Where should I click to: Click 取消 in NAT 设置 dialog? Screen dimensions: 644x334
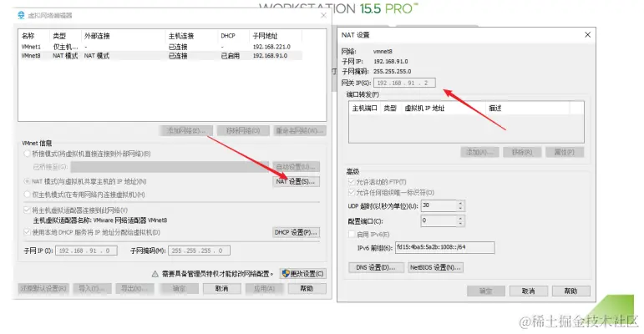[x=529, y=291]
